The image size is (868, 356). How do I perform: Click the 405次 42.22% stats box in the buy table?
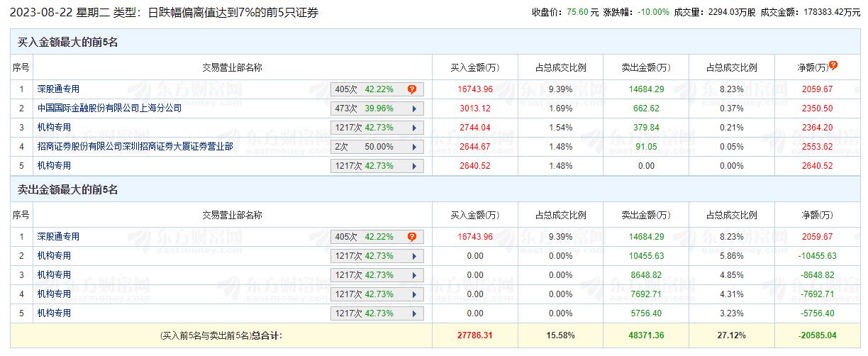pos(369,89)
